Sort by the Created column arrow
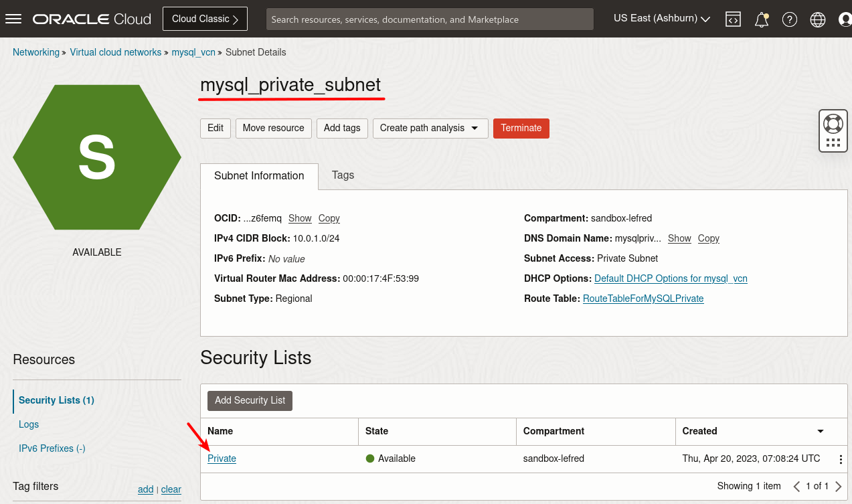This screenshot has height=504, width=852. 820,431
